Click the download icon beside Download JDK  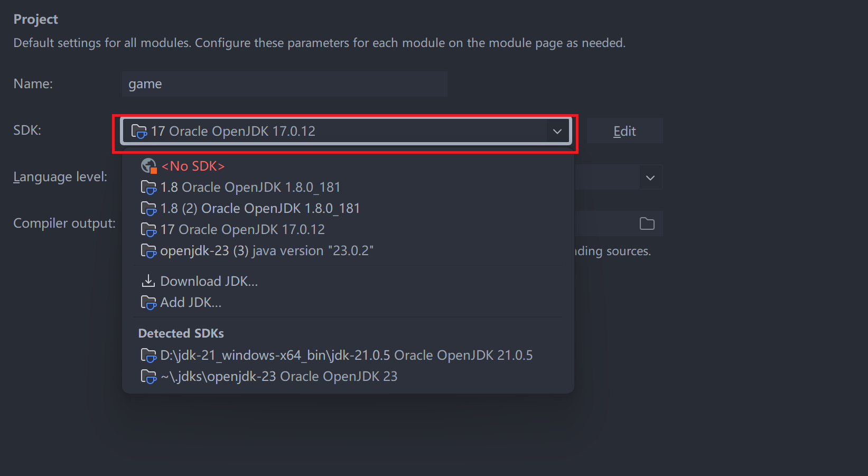pyautogui.click(x=148, y=281)
